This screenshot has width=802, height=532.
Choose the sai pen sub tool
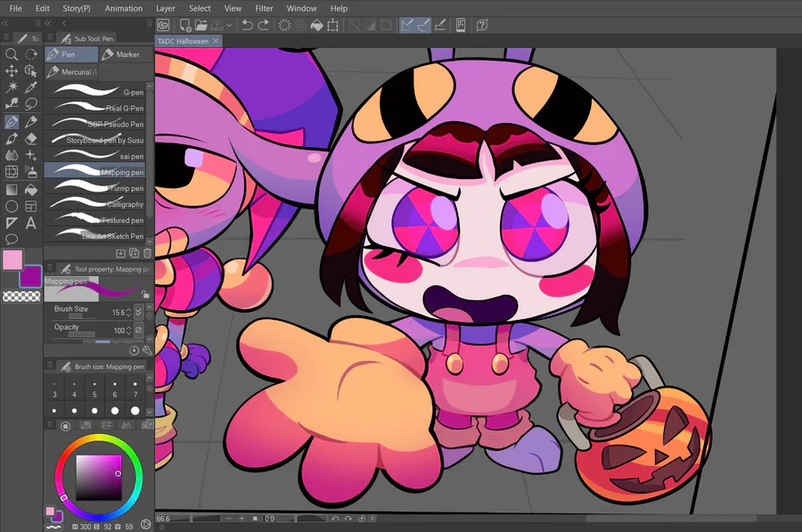pyautogui.click(x=95, y=156)
